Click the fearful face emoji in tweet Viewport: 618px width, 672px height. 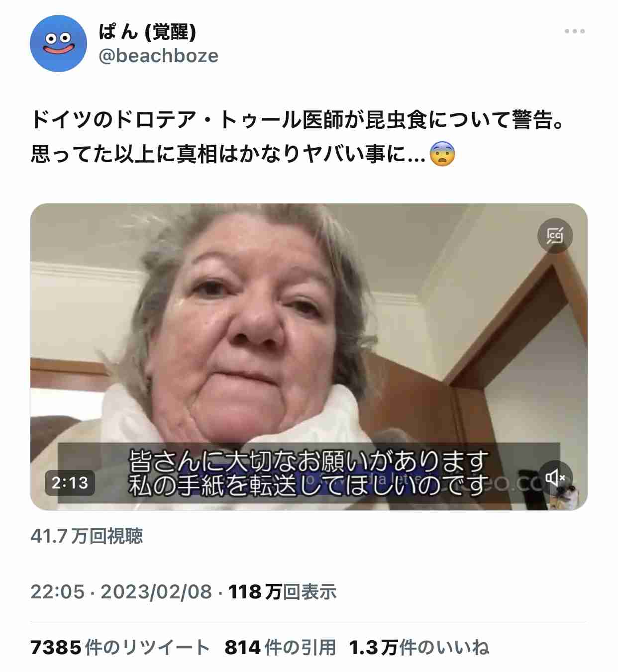tap(442, 154)
